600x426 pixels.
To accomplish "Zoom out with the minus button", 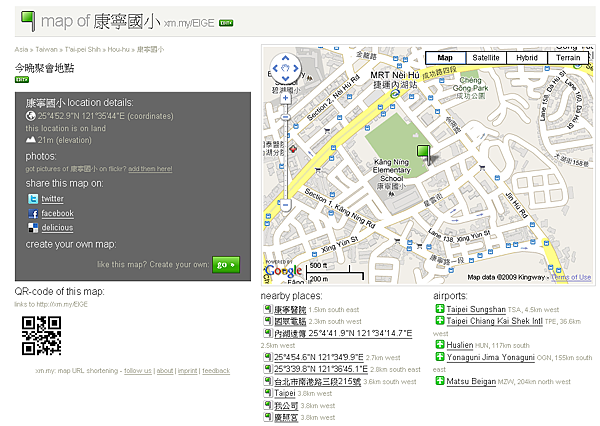I will pos(285,205).
